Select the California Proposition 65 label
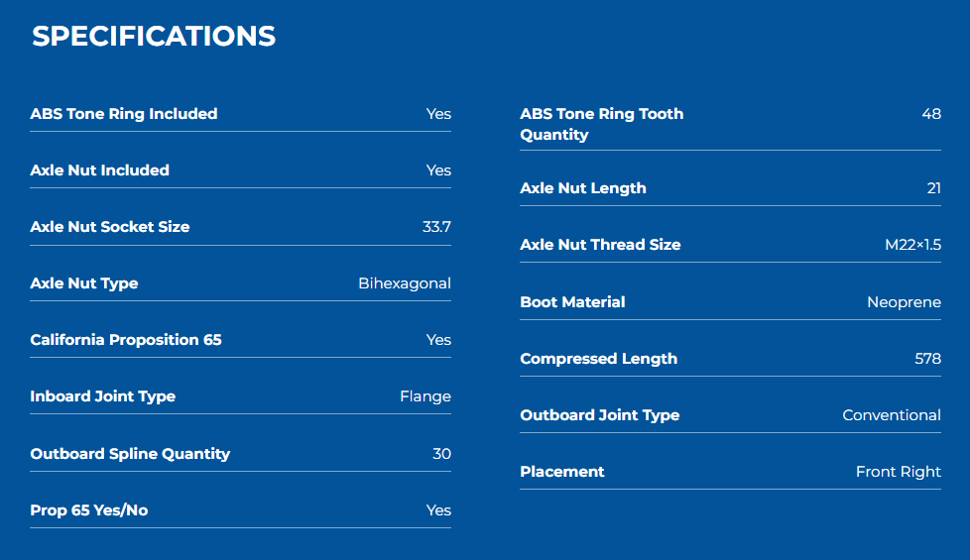Screen dimensions: 970x560 pos(126,340)
